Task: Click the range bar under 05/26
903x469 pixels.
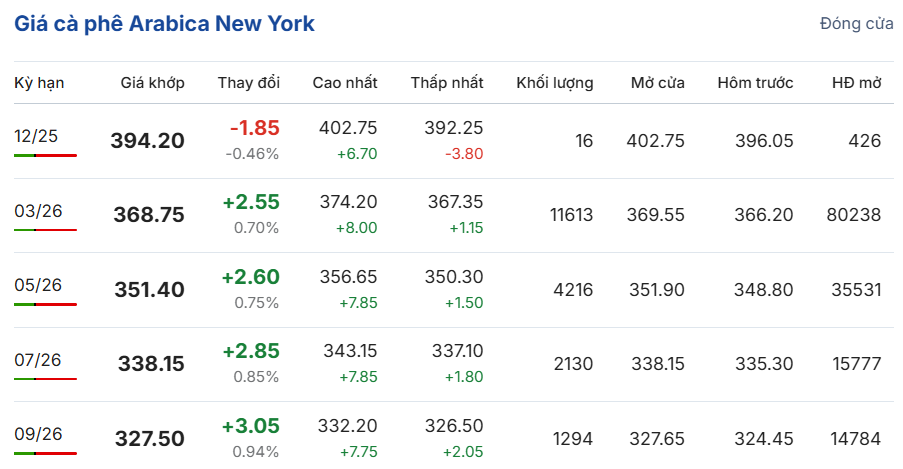Action: [45, 304]
